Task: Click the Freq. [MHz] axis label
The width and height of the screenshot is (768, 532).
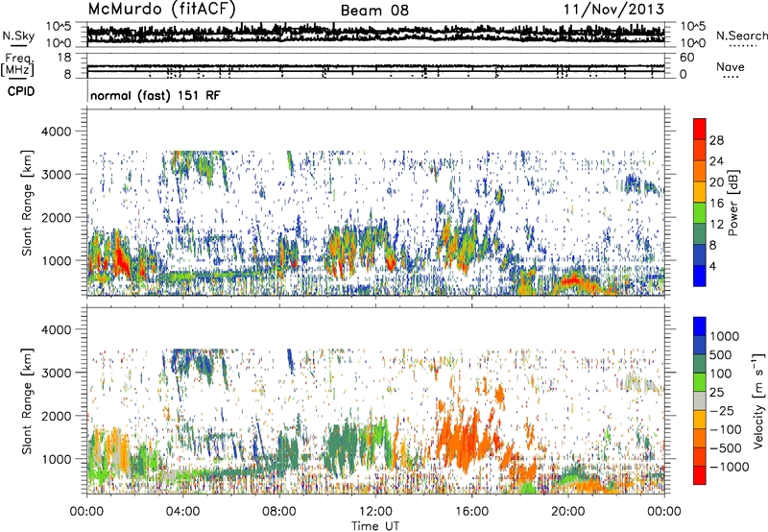Action: tap(17, 65)
